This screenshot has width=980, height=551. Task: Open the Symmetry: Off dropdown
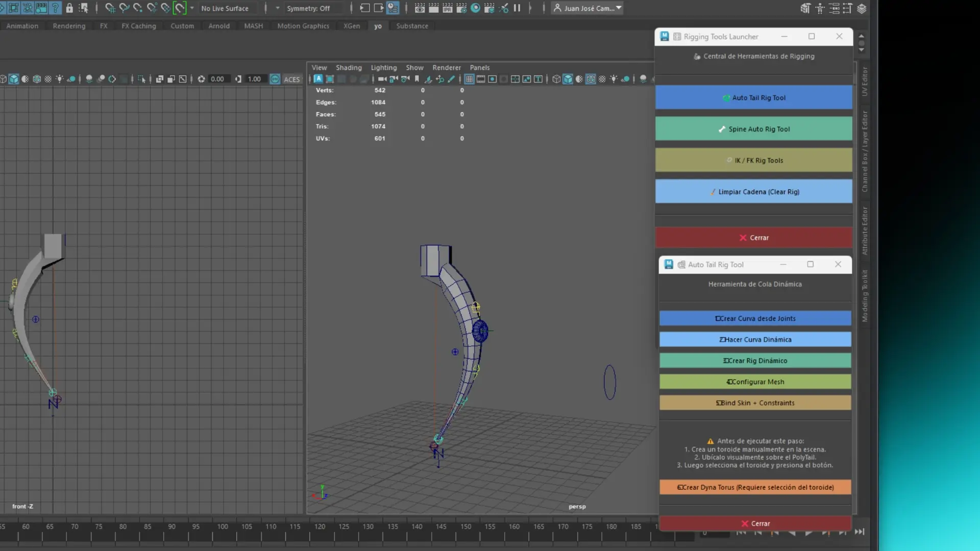(x=312, y=8)
